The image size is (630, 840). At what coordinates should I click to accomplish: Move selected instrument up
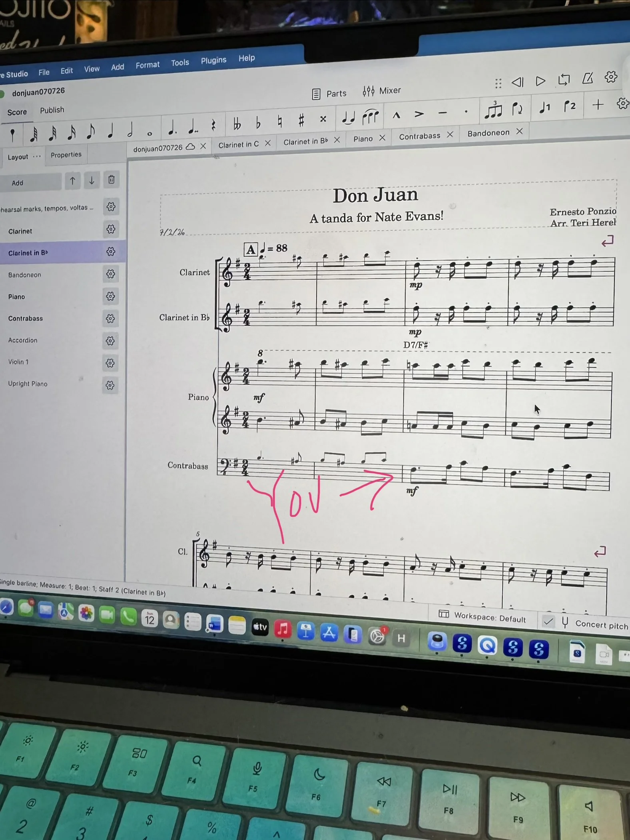[x=72, y=181]
